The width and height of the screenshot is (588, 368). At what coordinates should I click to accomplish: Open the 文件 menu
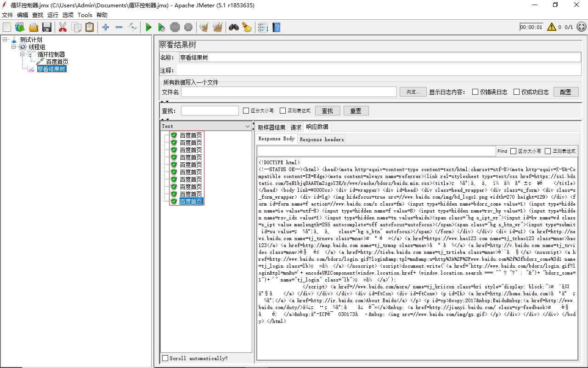click(7, 15)
